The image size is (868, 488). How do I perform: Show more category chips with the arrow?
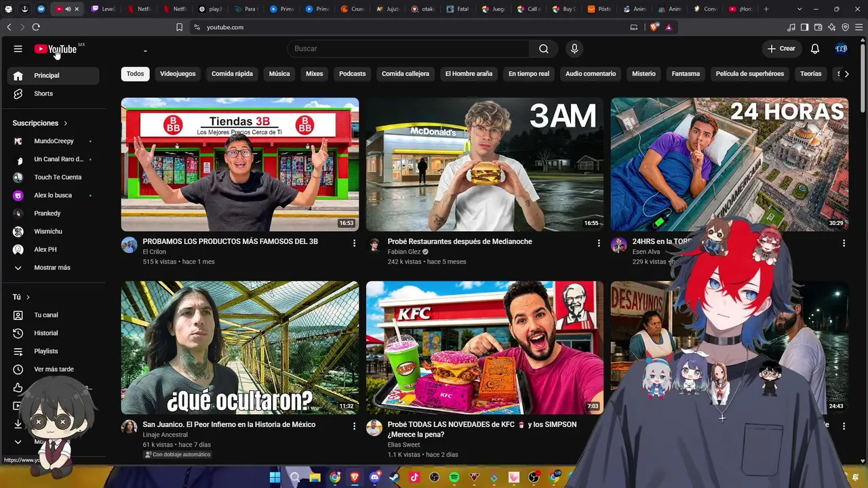tap(846, 74)
